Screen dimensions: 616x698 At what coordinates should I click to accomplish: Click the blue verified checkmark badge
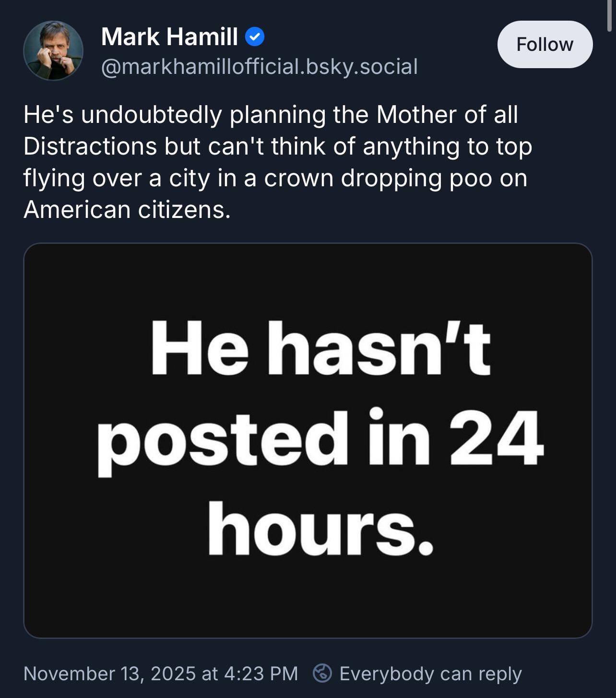point(255,37)
